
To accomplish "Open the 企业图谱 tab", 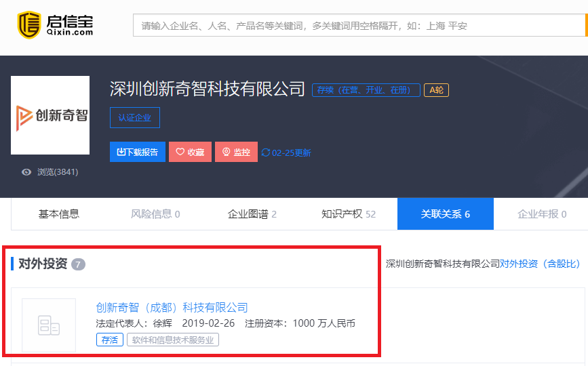I will coord(252,214).
